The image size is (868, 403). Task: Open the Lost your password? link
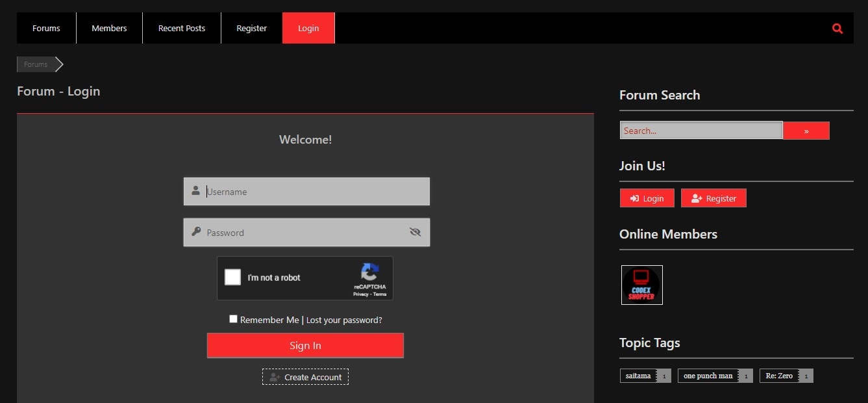(x=344, y=319)
